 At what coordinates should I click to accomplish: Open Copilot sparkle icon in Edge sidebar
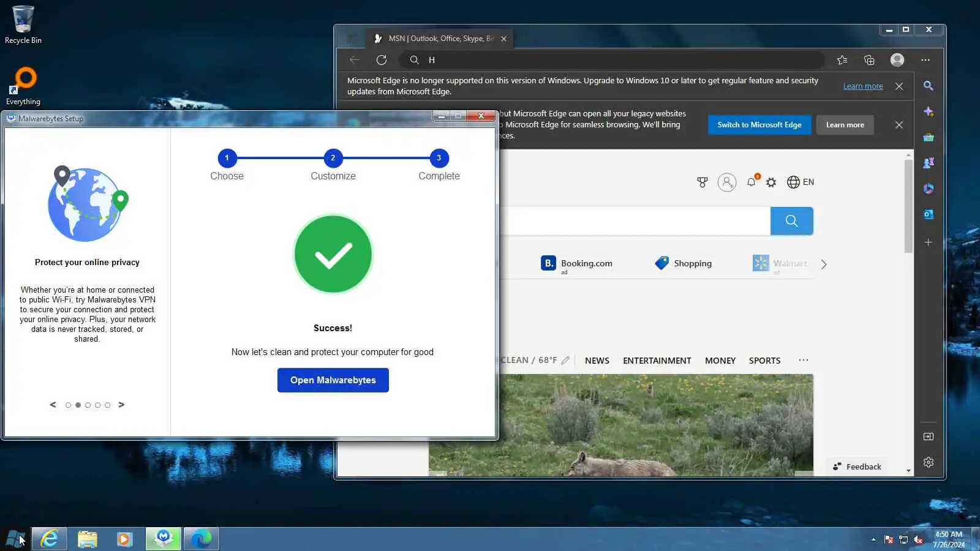[929, 111]
